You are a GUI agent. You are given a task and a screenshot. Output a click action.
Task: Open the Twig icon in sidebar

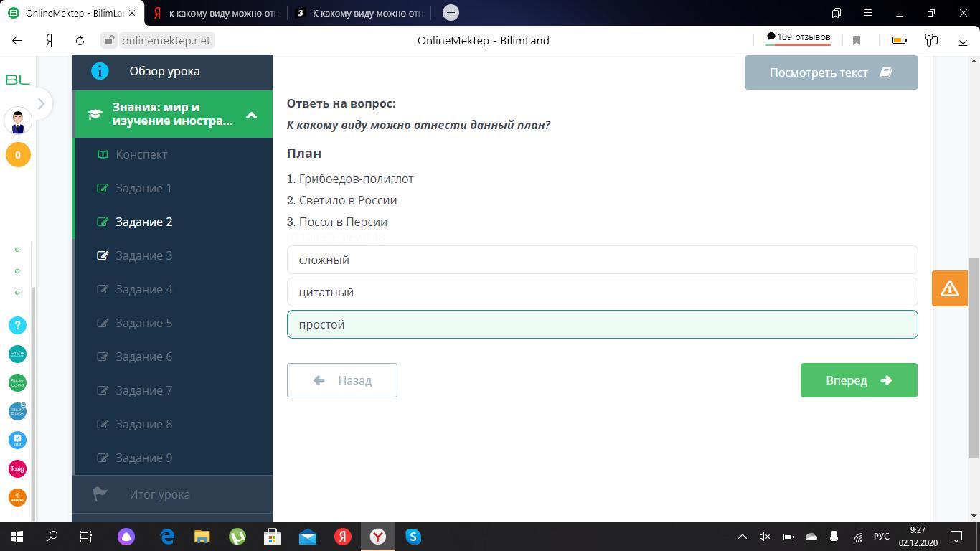[17, 469]
